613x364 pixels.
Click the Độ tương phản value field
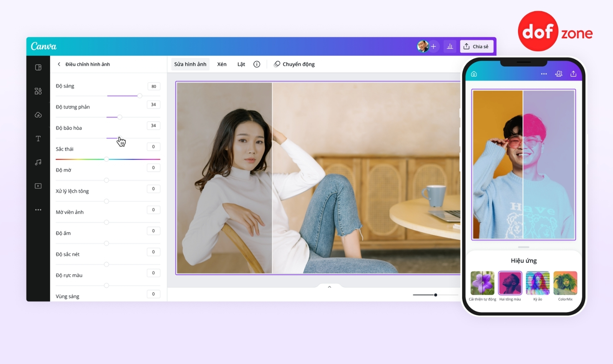154,105
